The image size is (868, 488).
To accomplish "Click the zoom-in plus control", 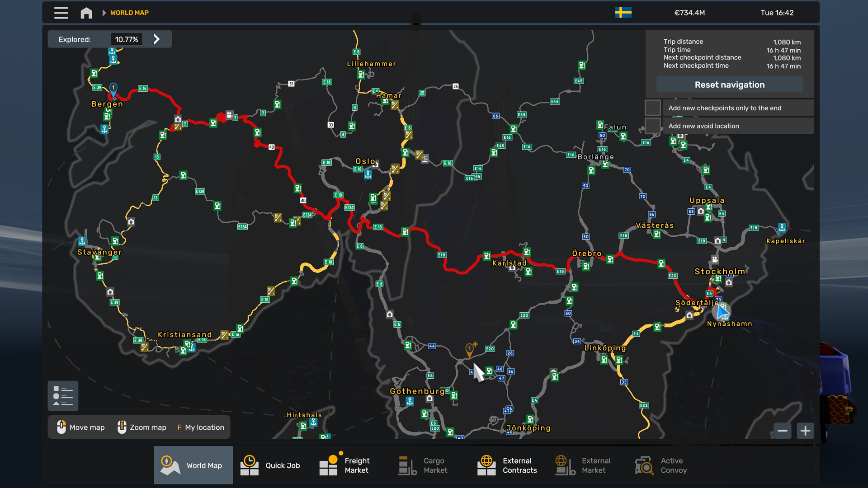I will tap(806, 431).
